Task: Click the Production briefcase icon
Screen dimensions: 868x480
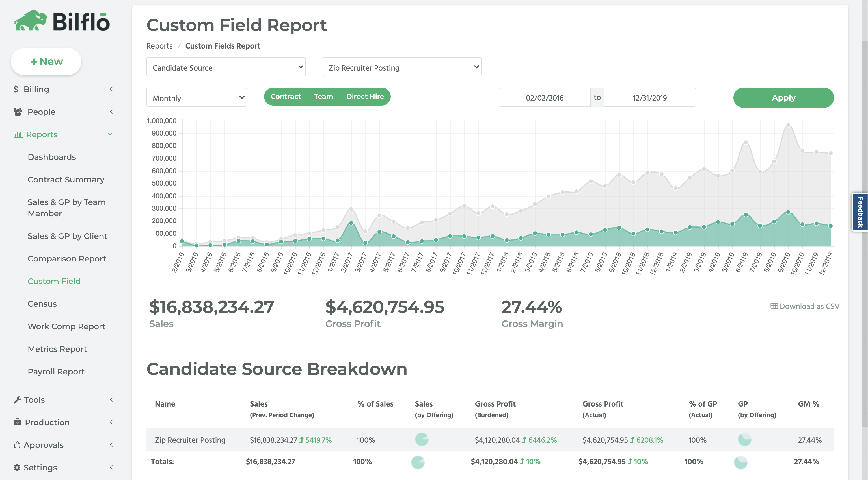Action: (18, 422)
